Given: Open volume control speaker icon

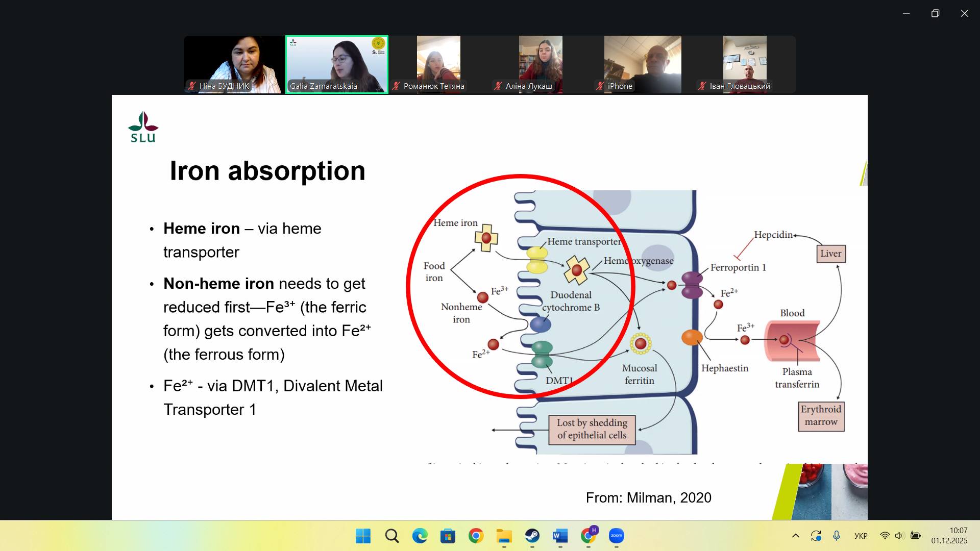Looking at the screenshot, I should point(899,536).
